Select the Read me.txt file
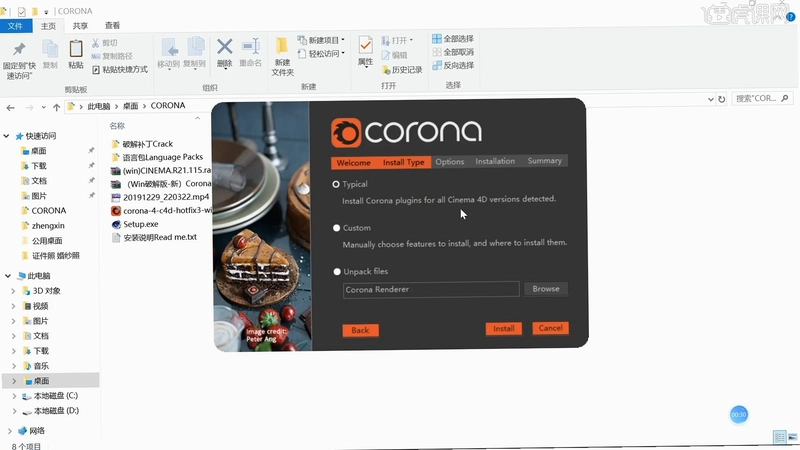This screenshot has width=800, height=450. tap(154, 238)
